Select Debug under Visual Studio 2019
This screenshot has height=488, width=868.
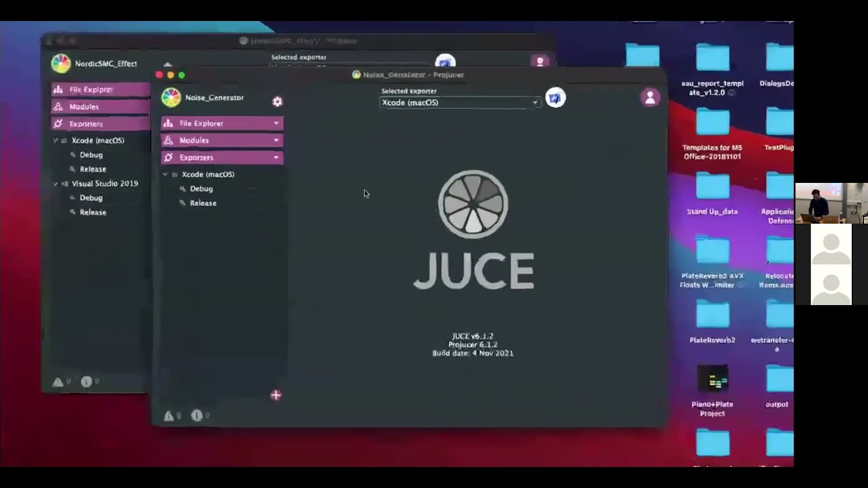[91, 198]
